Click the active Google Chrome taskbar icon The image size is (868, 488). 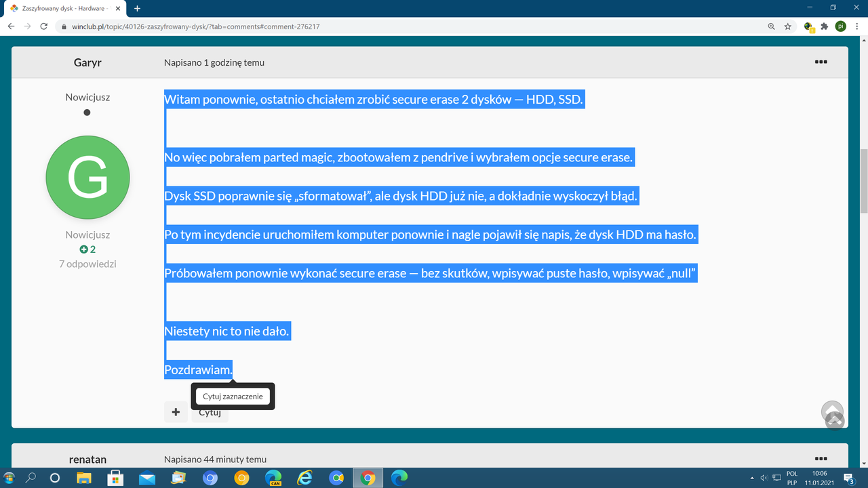point(368,478)
